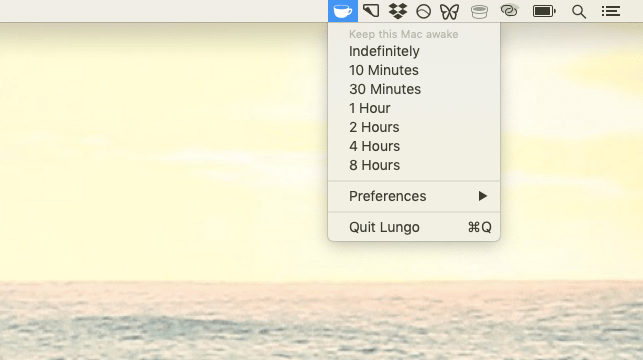Screen dimensions: 643x360
Task: Open Spotlight search magnifying glass
Action: pyautogui.click(x=579, y=11)
